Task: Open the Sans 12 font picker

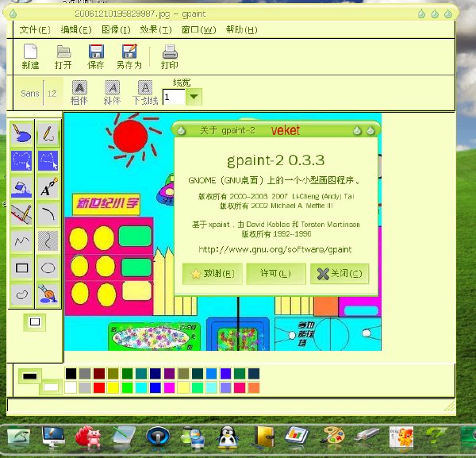Action: tap(39, 93)
